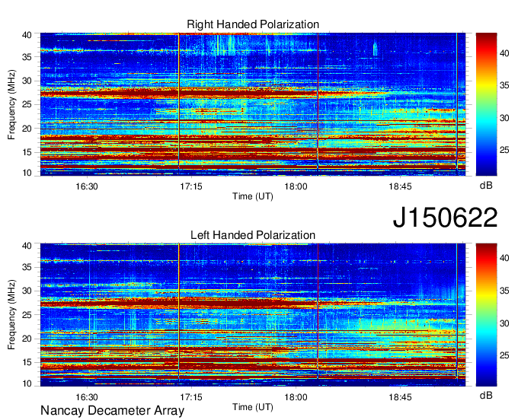Click the Right Handed Polarization title
The image size is (518, 420).
pos(253,24)
